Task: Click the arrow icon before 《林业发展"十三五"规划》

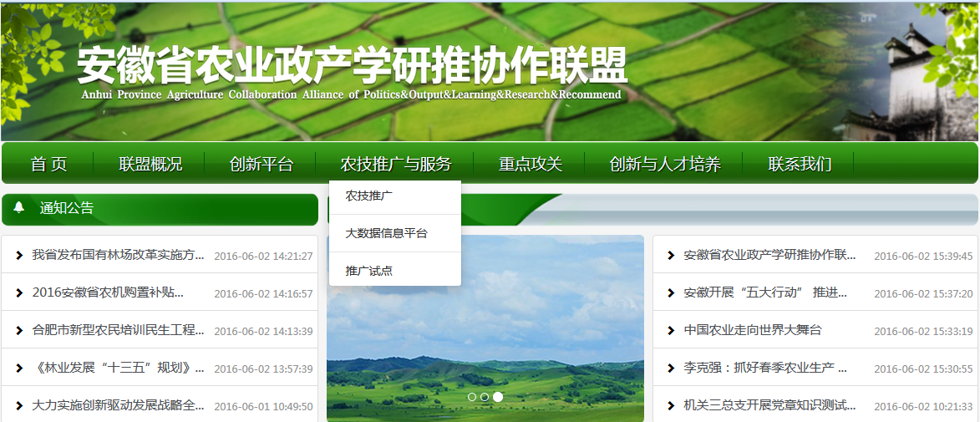Action: pyautogui.click(x=19, y=369)
